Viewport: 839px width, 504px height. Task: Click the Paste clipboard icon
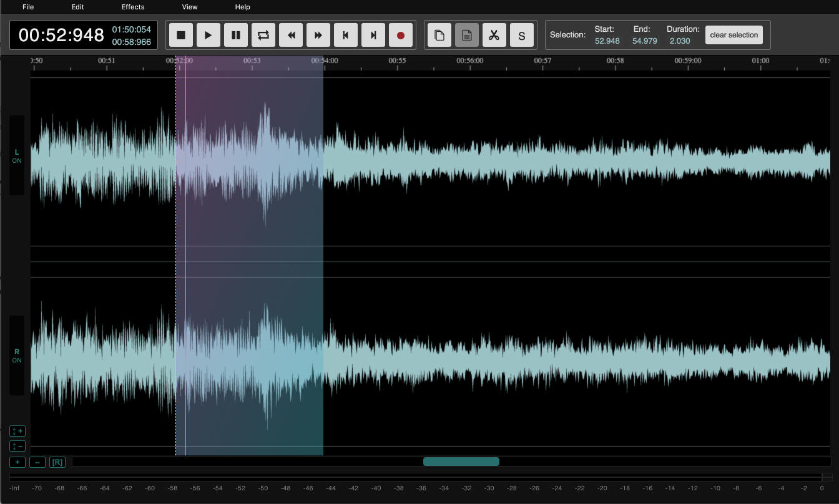(467, 35)
